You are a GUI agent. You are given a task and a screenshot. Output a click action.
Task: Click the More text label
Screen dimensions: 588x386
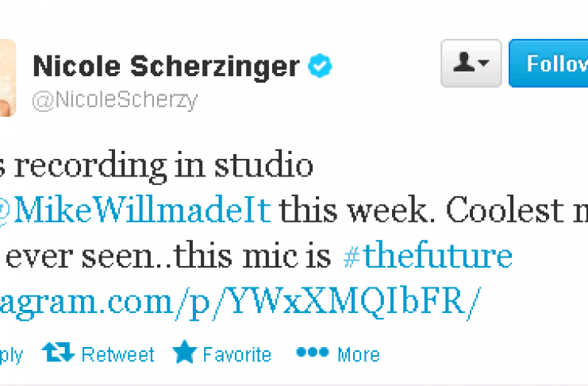(x=358, y=354)
